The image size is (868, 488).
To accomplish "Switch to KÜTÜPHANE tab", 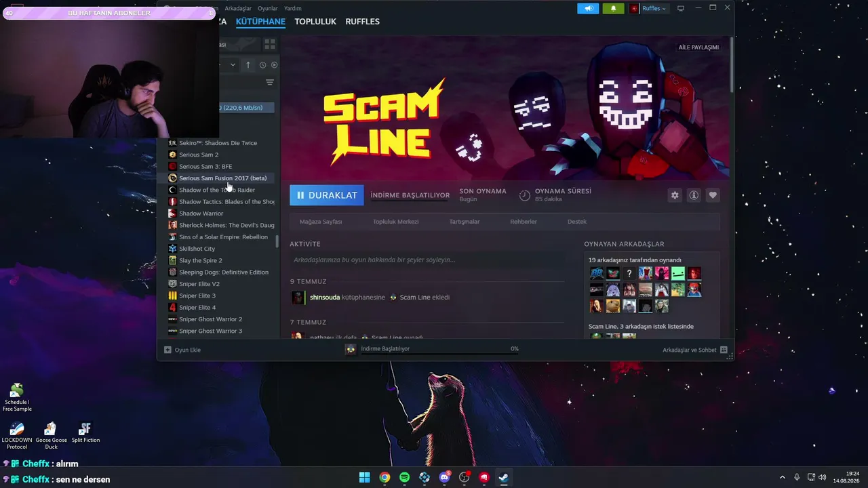I will (x=260, y=22).
